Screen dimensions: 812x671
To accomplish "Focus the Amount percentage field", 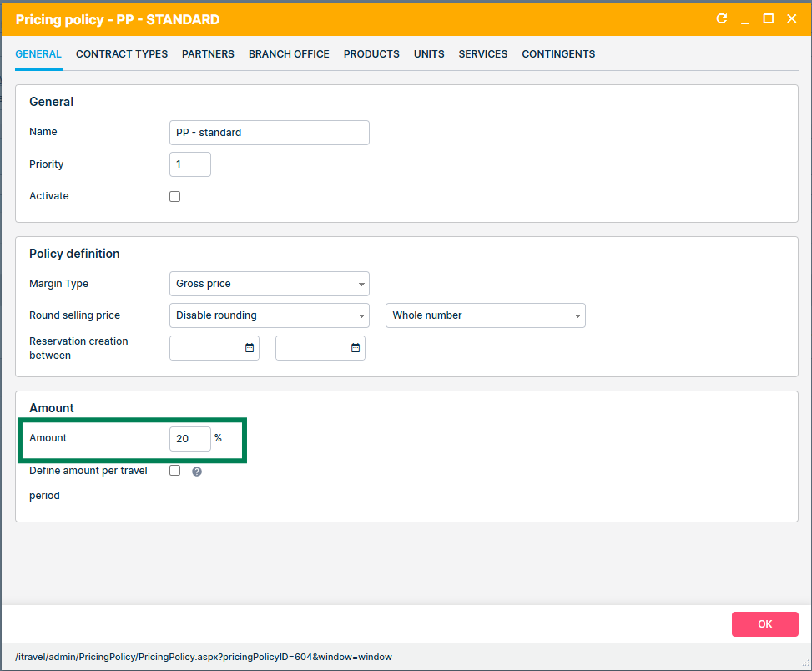I will (189, 439).
